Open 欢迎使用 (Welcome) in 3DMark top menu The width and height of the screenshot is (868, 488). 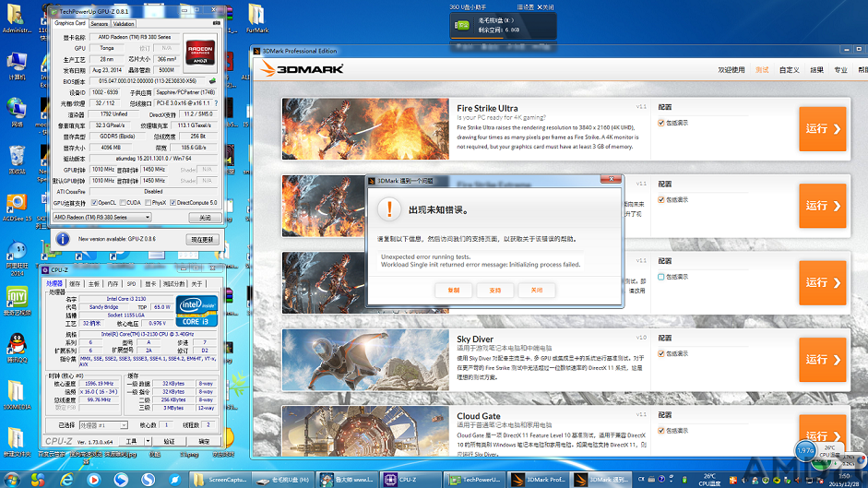click(731, 70)
